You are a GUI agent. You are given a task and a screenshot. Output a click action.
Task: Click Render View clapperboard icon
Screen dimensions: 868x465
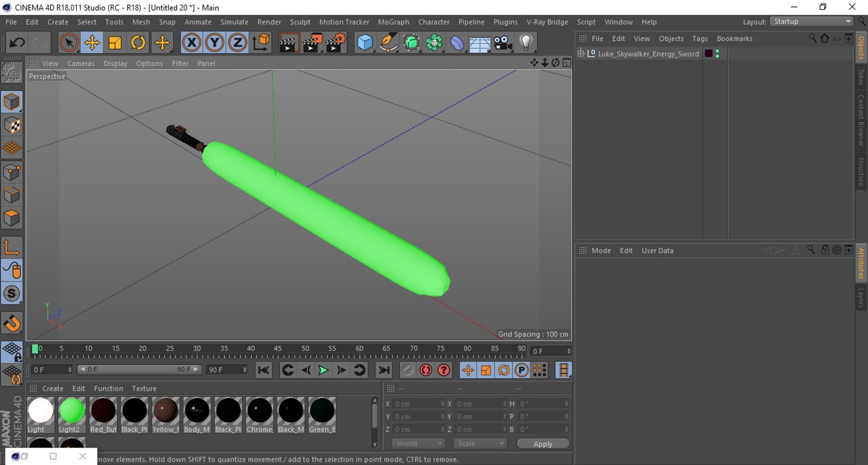coord(288,43)
